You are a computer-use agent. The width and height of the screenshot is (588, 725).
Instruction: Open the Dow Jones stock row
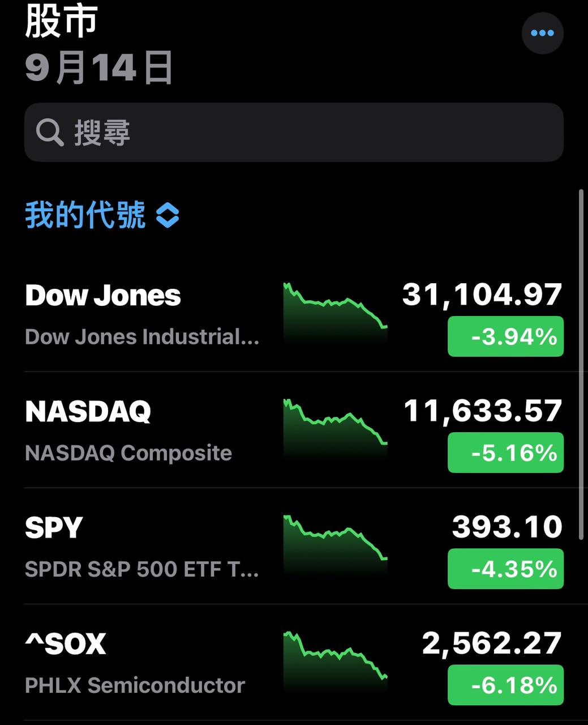(294, 314)
